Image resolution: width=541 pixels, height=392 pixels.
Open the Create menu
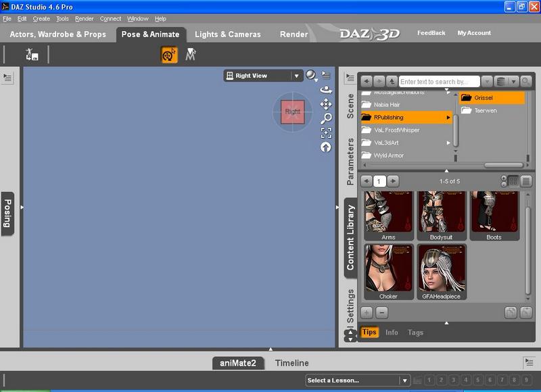click(41, 19)
